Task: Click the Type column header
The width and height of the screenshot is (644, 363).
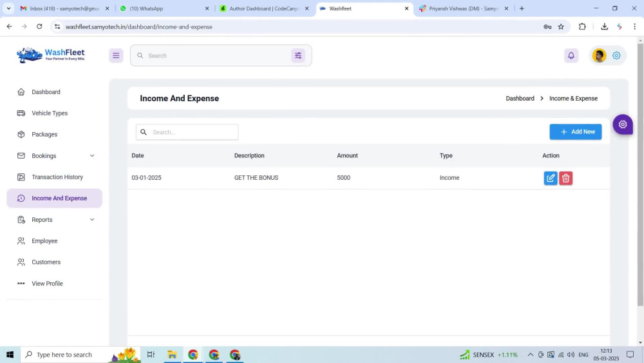Action: click(446, 156)
